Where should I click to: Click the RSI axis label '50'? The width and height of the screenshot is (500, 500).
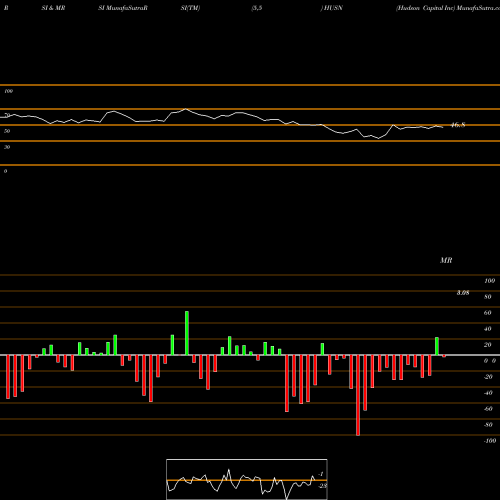[x=7, y=131]
